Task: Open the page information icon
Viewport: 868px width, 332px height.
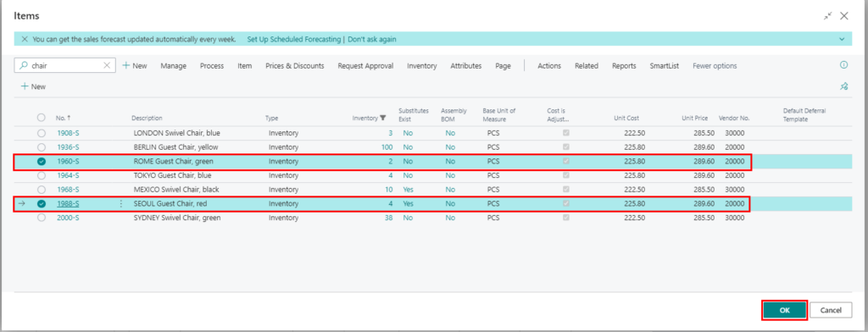Action: pos(843,64)
